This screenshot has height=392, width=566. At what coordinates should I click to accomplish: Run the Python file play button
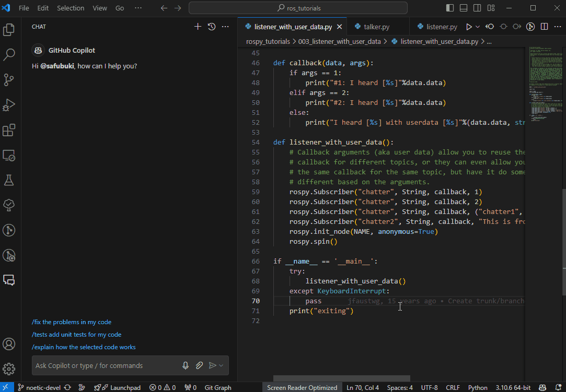click(469, 27)
